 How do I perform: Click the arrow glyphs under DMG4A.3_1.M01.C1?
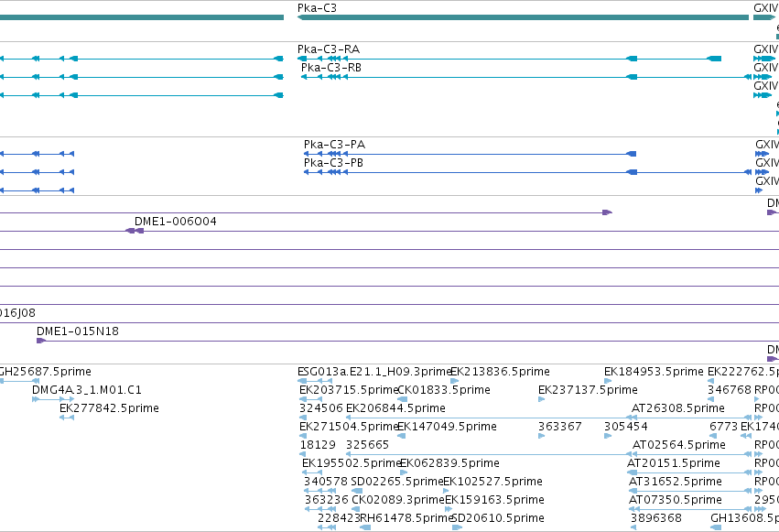[x=53, y=399]
